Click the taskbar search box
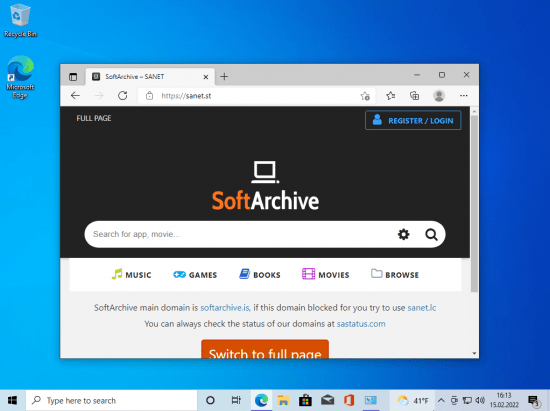Screen dimensions: 550x411 112,400
